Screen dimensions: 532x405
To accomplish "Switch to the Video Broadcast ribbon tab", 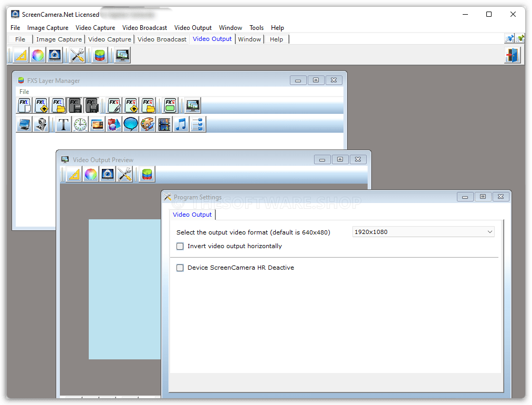I will 162,39.
